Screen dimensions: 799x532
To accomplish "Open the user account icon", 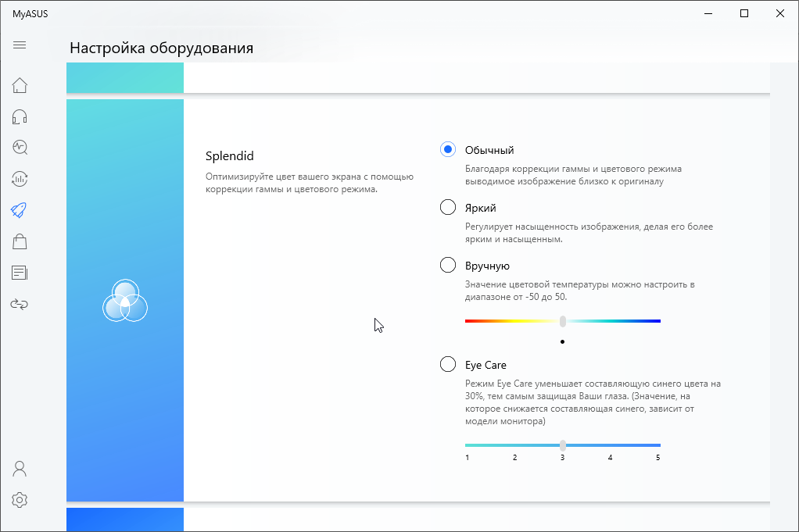I will [20, 469].
